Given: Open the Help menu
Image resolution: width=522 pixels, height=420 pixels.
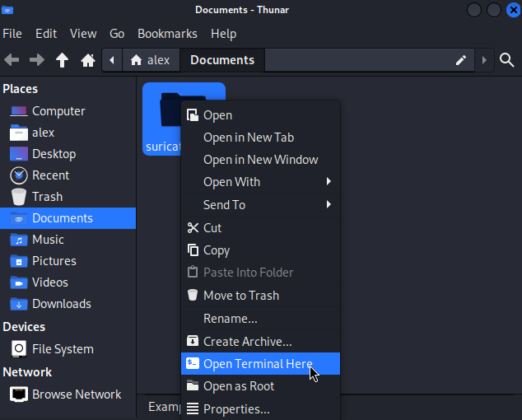Looking at the screenshot, I should pyautogui.click(x=224, y=34).
